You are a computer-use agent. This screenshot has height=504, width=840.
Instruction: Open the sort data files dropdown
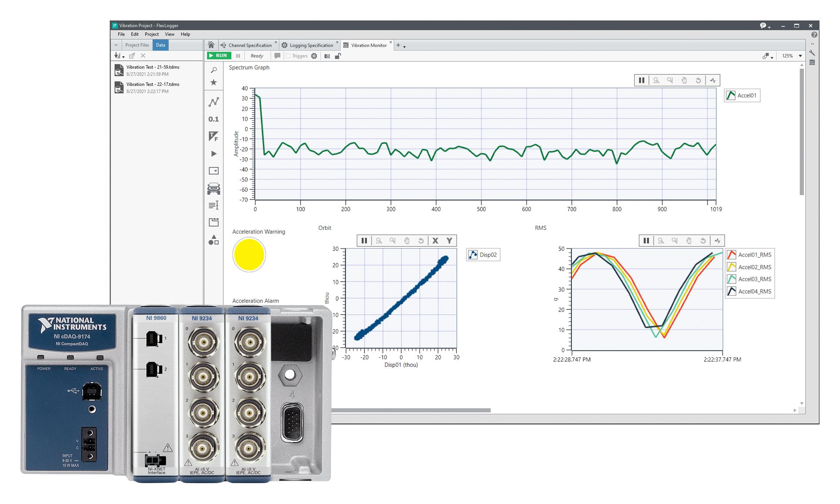119,56
